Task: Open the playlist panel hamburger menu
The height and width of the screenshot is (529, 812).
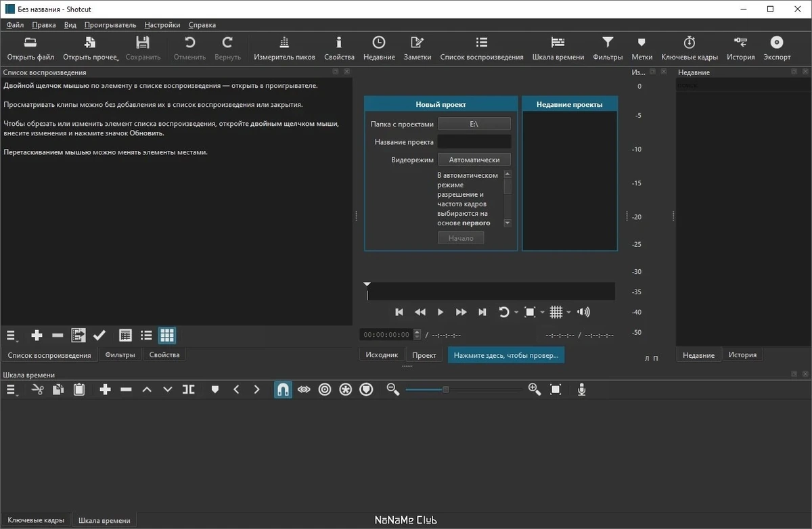Action: click(x=12, y=335)
